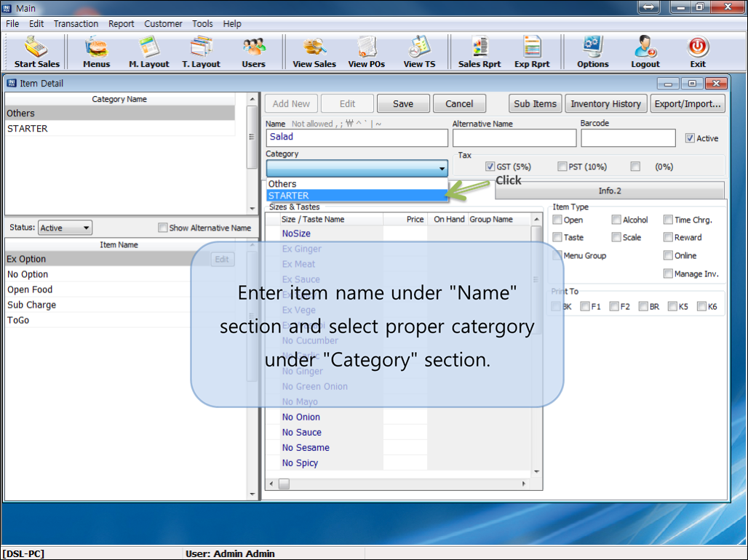
Task: Open the Tools menu
Action: point(202,23)
